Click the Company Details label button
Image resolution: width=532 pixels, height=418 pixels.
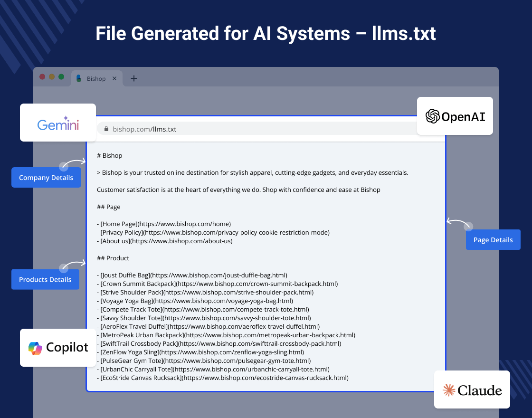point(46,178)
